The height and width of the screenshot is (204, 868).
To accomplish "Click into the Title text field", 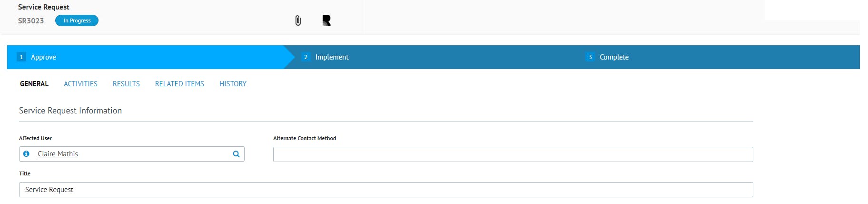I will [385, 190].
